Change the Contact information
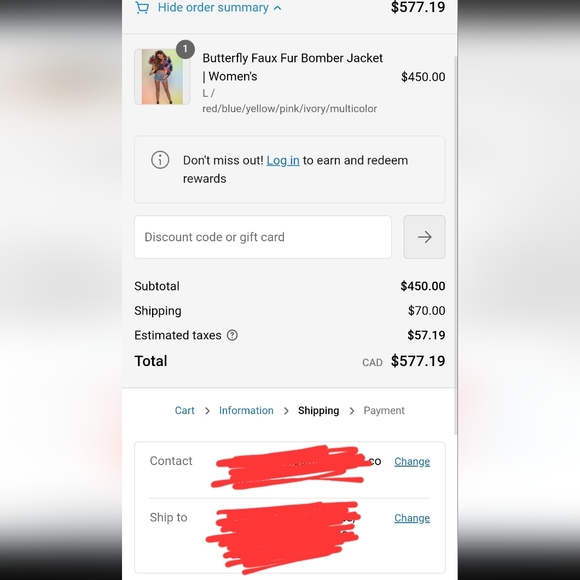This screenshot has width=580, height=580. click(x=412, y=461)
